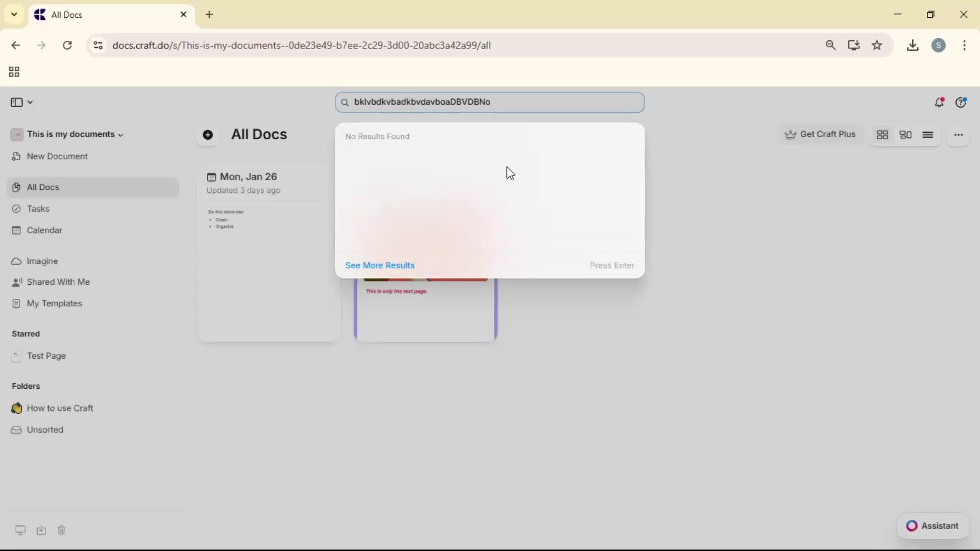
Task: Open the trash bin at bottom left
Action: point(61,530)
